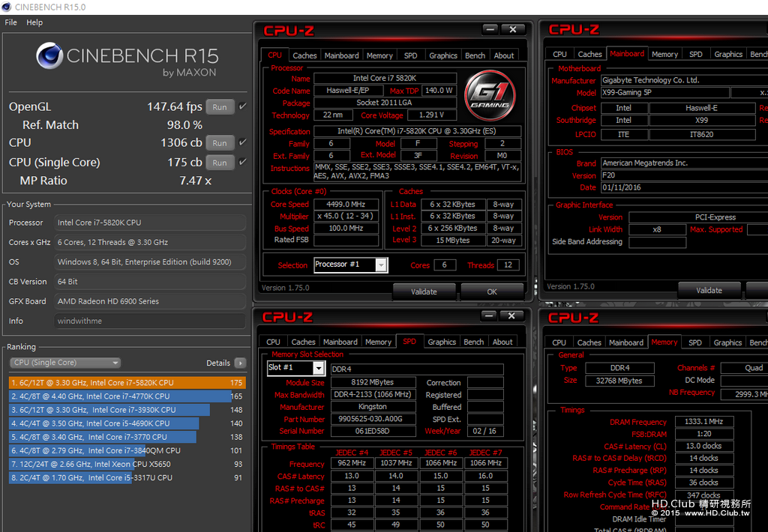This screenshot has width=768, height=532.
Task: Switch to Memory tab in CPU window
Action: click(379, 55)
